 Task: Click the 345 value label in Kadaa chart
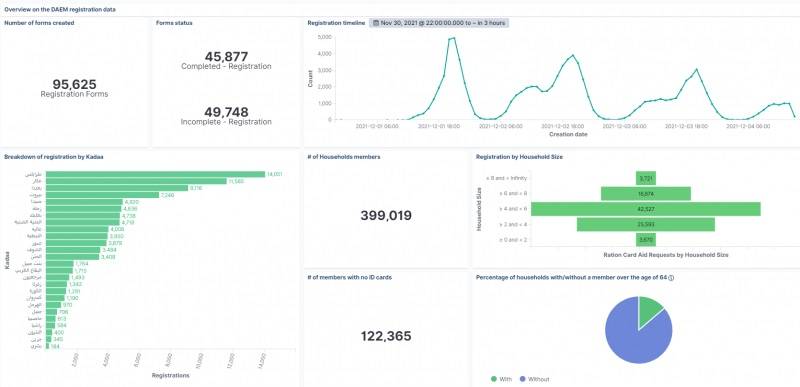[x=58, y=339]
